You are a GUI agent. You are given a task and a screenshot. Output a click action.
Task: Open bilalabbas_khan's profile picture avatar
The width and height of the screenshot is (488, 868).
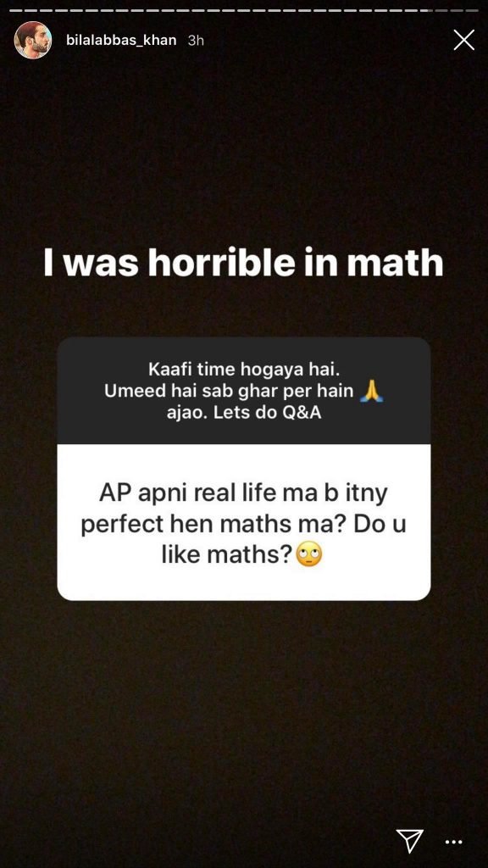pyautogui.click(x=33, y=40)
